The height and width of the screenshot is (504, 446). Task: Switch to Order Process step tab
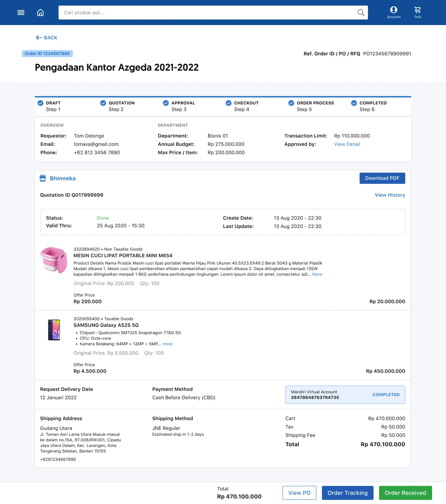pyautogui.click(x=315, y=106)
